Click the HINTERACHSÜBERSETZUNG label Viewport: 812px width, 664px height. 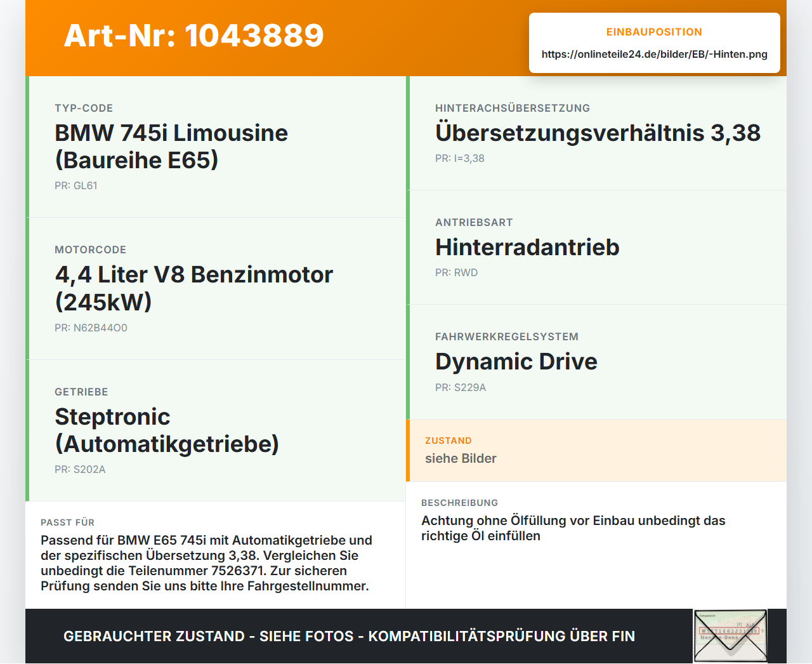513,108
